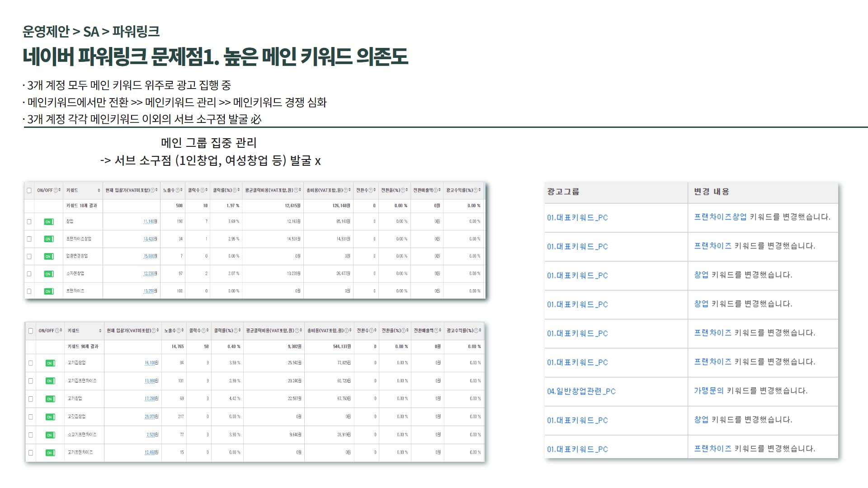Open bid amount 11,140원 for 창업
The width and height of the screenshot is (868, 488).
tap(150, 221)
